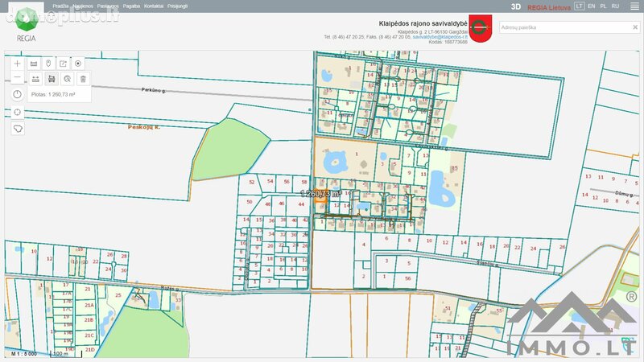
Task: Click the Peskojų k. village label
Action: click(x=144, y=127)
